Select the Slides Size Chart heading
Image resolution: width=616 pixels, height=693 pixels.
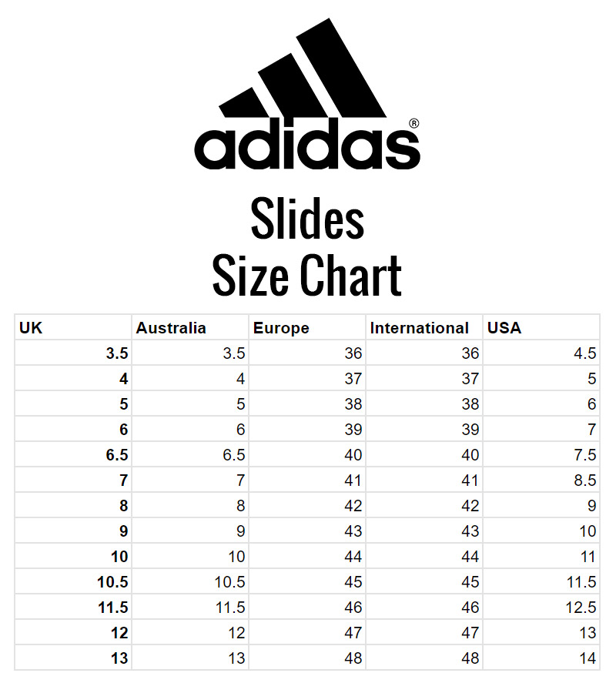point(307,246)
